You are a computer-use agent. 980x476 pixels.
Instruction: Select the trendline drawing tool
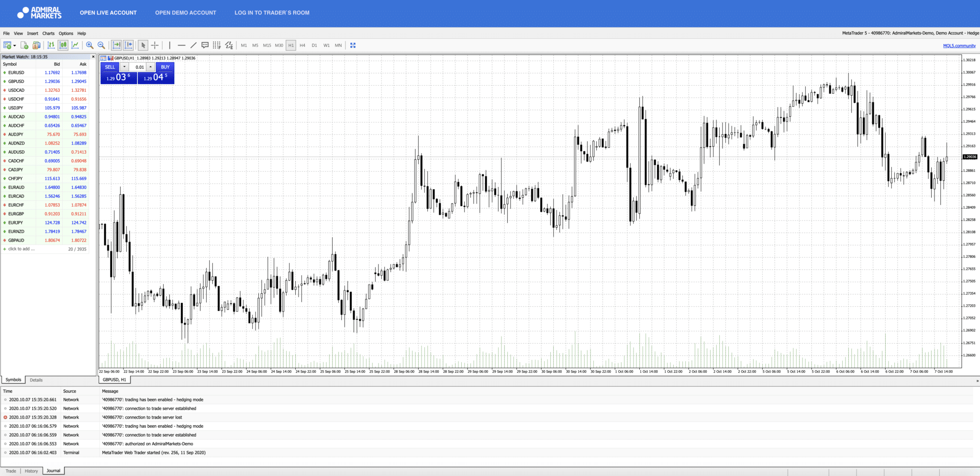pyautogui.click(x=193, y=45)
